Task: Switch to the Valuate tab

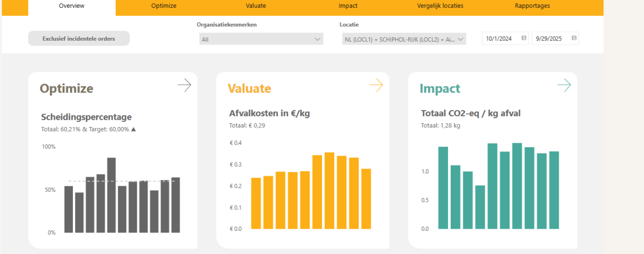Action: 256,6
